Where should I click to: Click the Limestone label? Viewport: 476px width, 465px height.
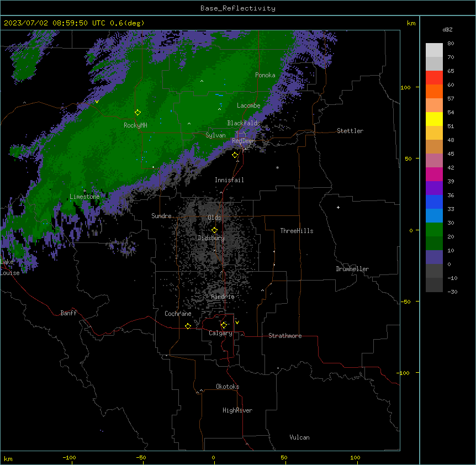pyautogui.click(x=84, y=197)
